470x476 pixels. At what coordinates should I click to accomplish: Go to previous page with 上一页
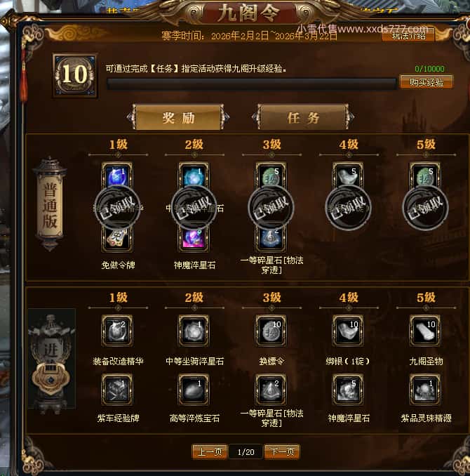point(210,451)
